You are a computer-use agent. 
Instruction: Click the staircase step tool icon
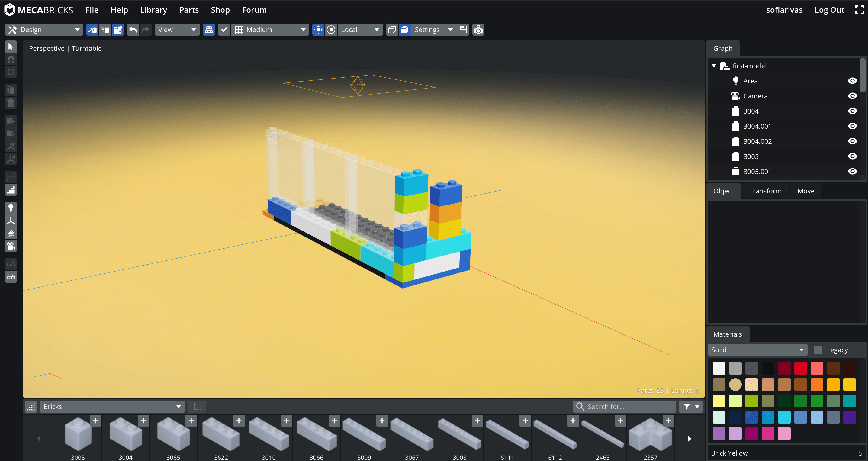click(11, 190)
